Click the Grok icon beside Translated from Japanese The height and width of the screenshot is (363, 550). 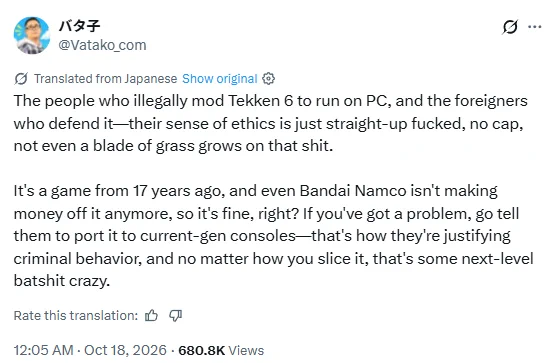click(x=21, y=79)
